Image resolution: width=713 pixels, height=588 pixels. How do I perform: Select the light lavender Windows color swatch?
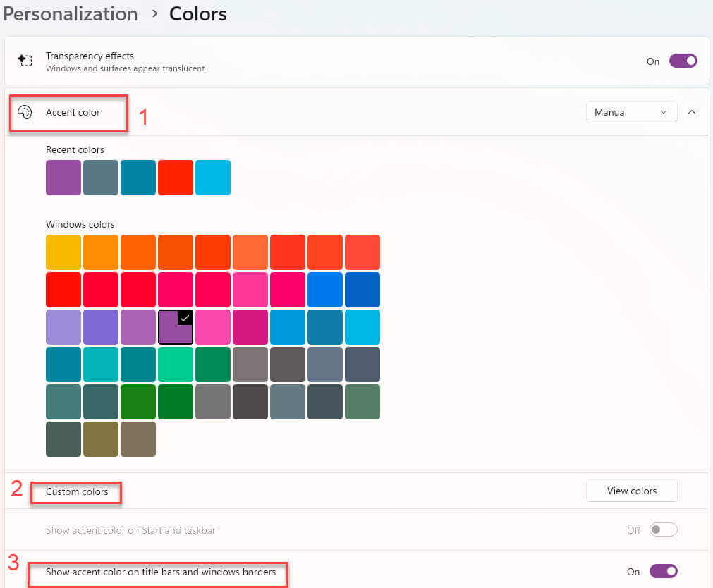pyautogui.click(x=63, y=327)
